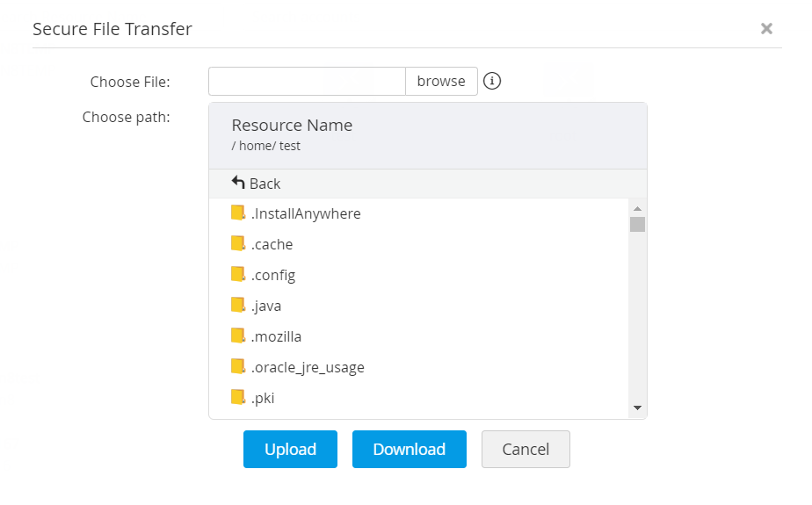Screen dimensions: 812x505
Task: Click the .config folder icon
Action: coord(237,275)
